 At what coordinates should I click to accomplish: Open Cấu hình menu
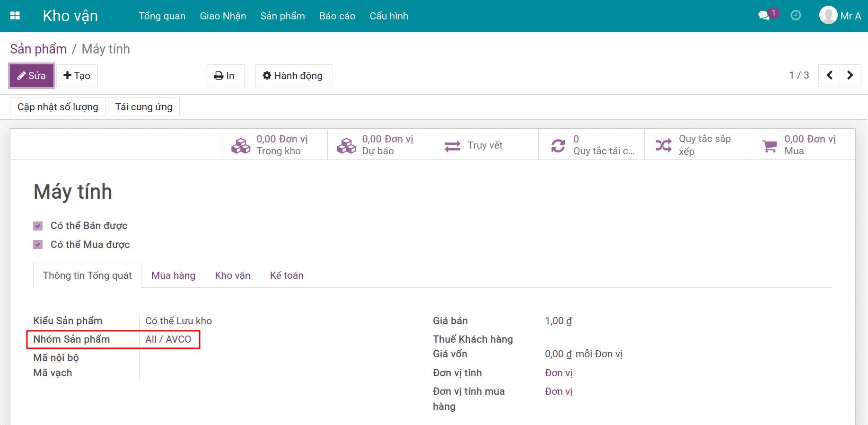coord(389,16)
